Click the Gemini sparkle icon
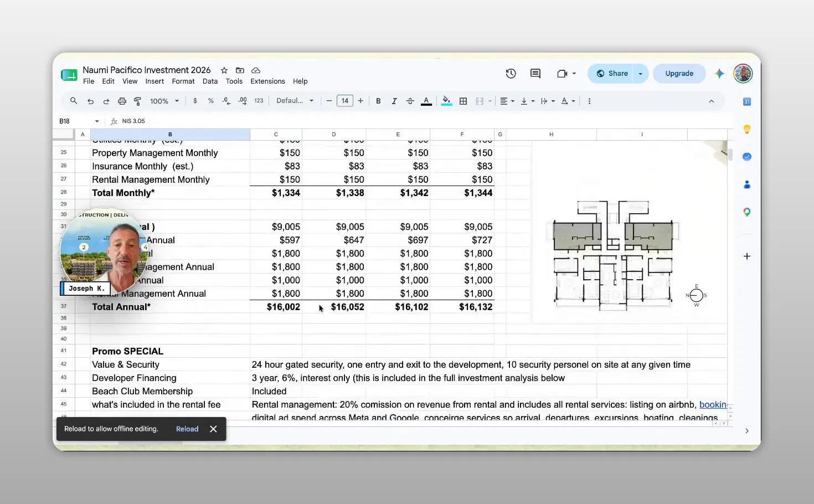Screen dimensions: 814x504 point(719,74)
